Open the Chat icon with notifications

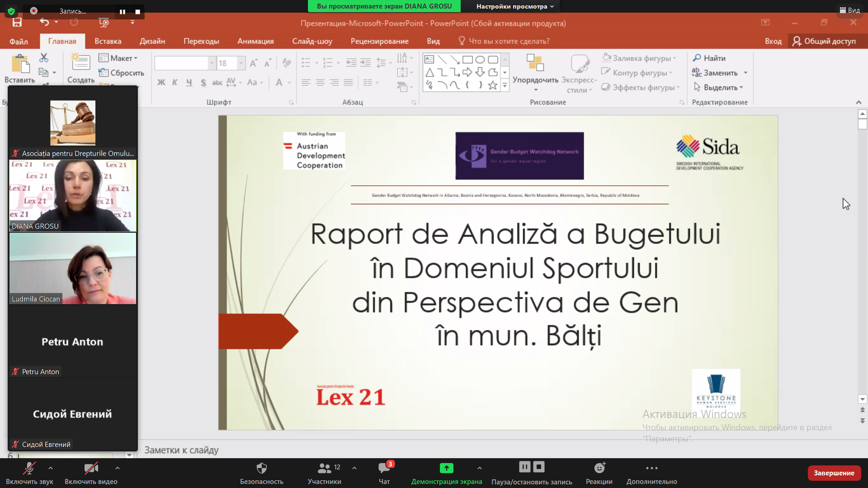tap(384, 468)
